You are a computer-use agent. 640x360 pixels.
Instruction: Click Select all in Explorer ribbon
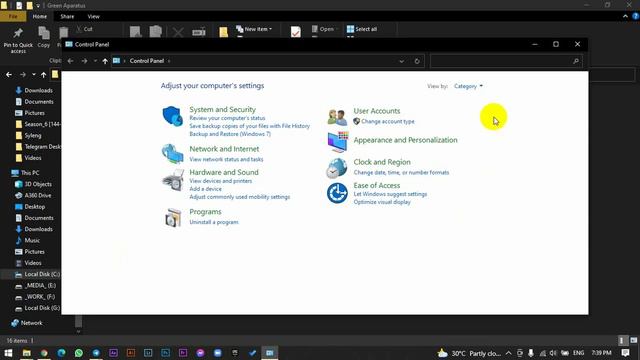(x=362, y=29)
